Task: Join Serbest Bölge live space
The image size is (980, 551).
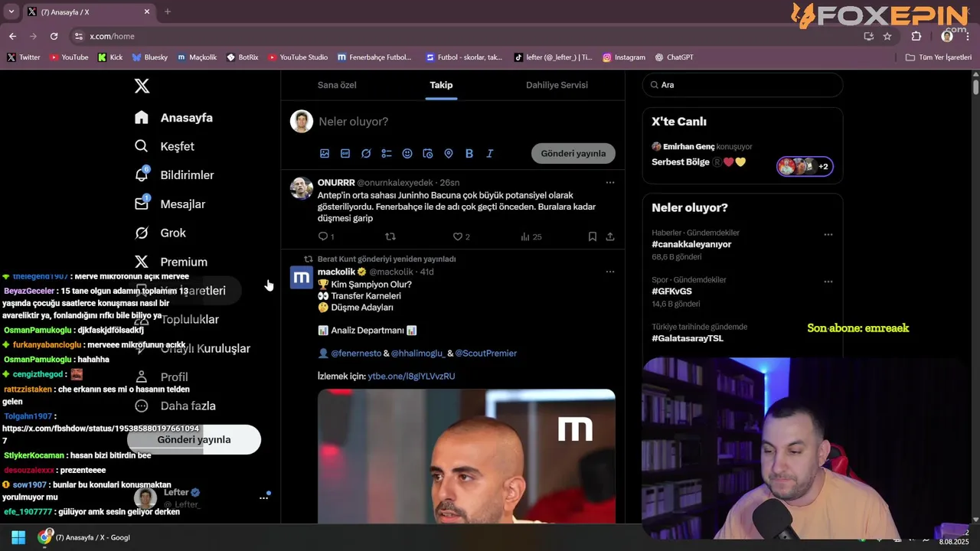Action: point(743,155)
